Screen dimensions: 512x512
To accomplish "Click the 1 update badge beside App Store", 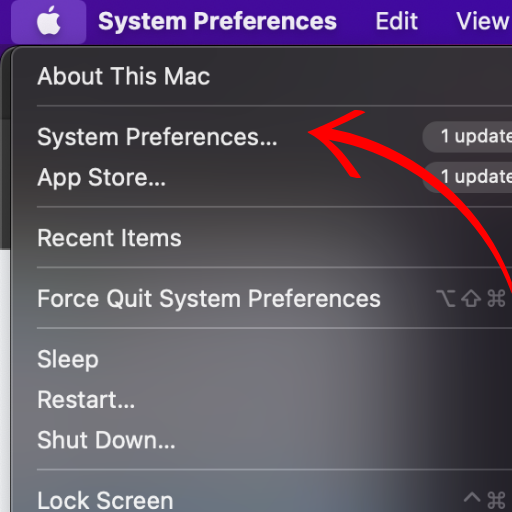I will 467,177.
